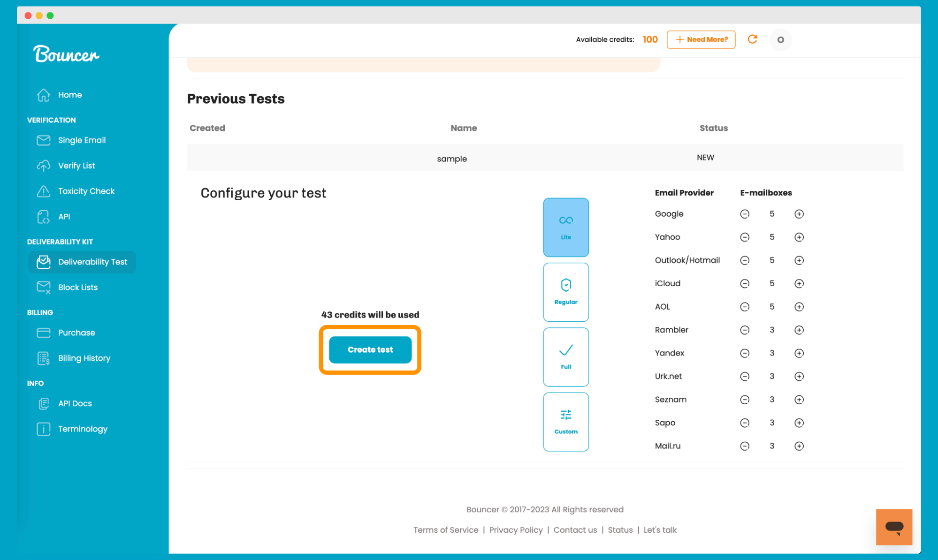The height and width of the screenshot is (560, 938).
Task: Click the refresh credits icon
Action: (752, 39)
